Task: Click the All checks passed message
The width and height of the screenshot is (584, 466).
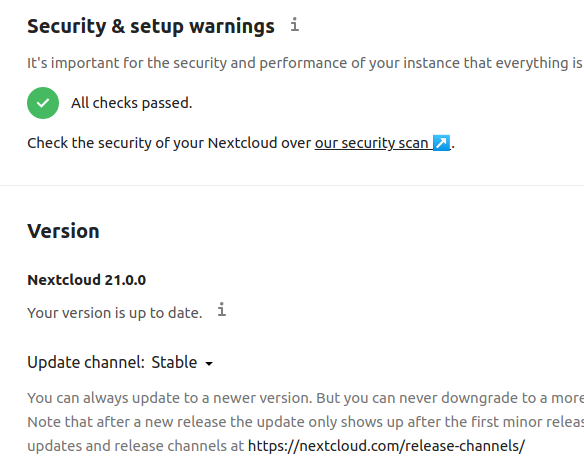Action: pos(131,103)
